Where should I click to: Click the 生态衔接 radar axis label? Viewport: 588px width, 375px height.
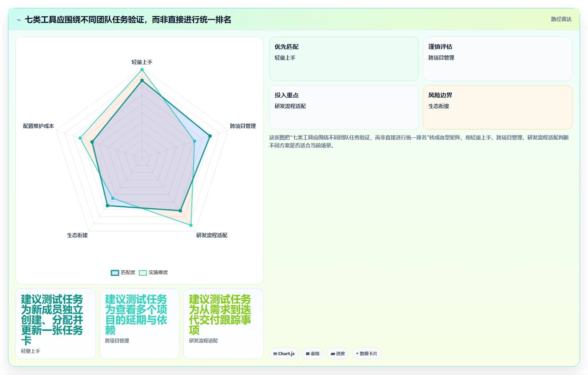point(77,235)
